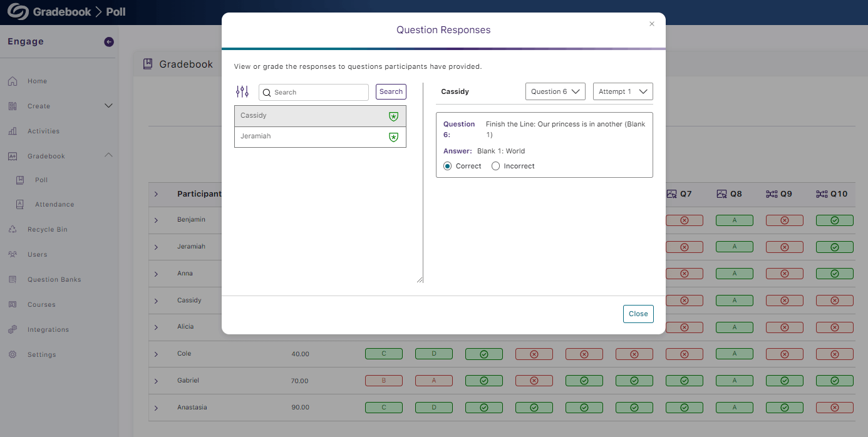Select Cassidy in the participant list
The height and width of the screenshot is (437, 868).
(320, 116)
